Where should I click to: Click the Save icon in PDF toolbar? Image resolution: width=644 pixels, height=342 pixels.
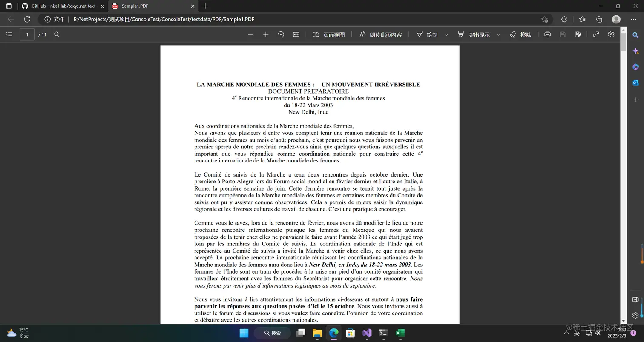(x=563, y=34)
